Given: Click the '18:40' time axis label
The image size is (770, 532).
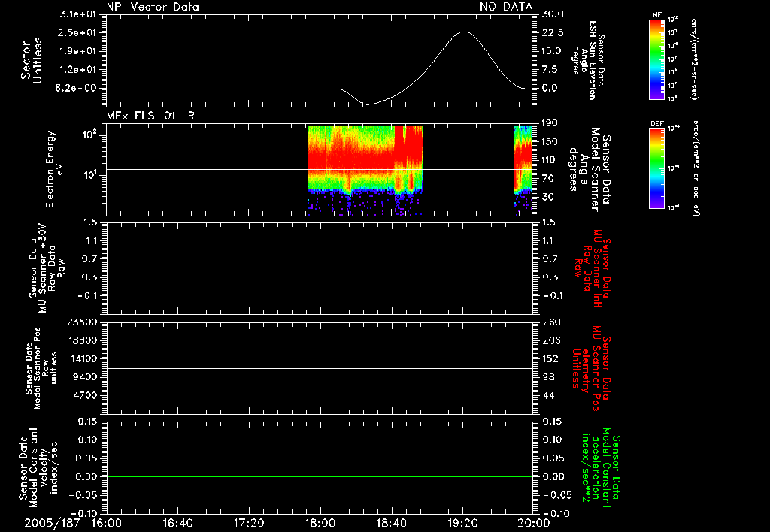Looking at the screenshot, I should 391,523.
